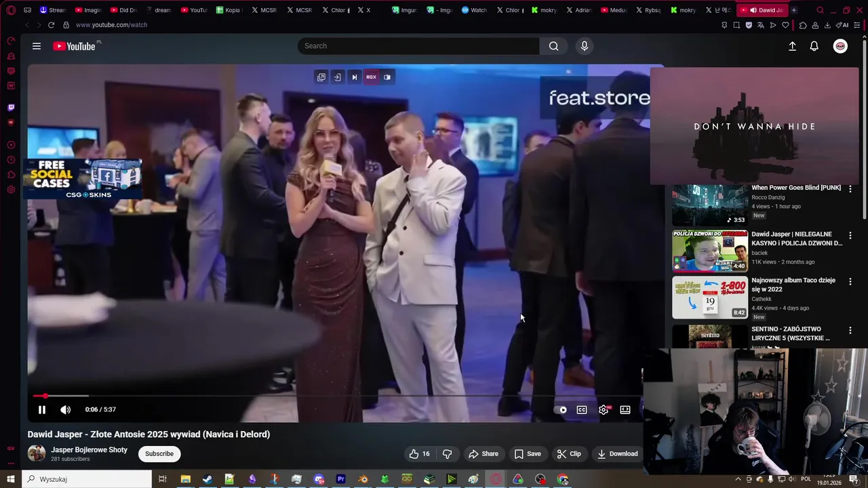
Task: Focus the YouTube search field
Action: [x=418, y=46]
